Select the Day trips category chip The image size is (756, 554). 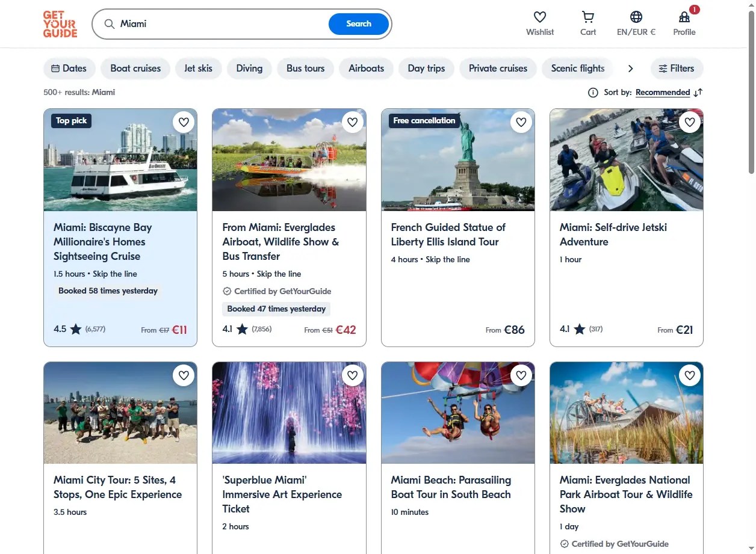[426, 69]
